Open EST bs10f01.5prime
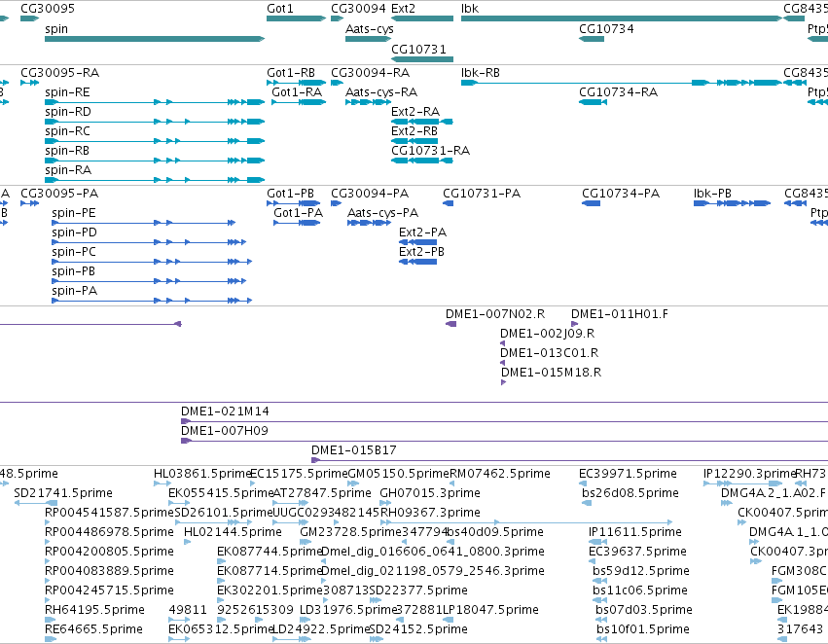The width and height of the screenshot is (828, 644). point(601,639)
